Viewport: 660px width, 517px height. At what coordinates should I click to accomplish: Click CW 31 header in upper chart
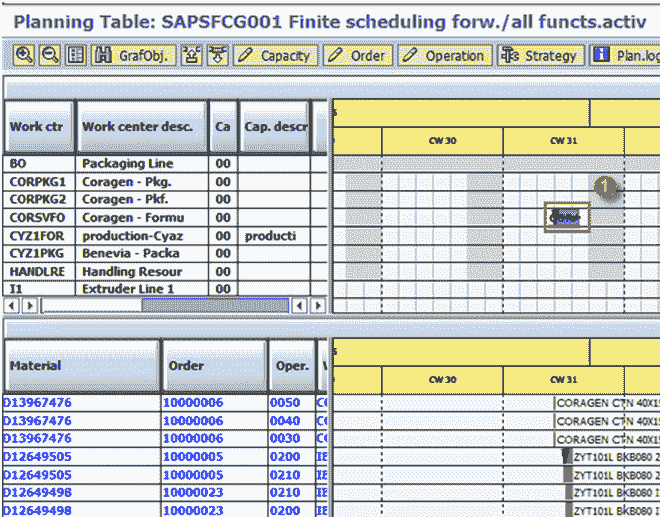[564, 141]
